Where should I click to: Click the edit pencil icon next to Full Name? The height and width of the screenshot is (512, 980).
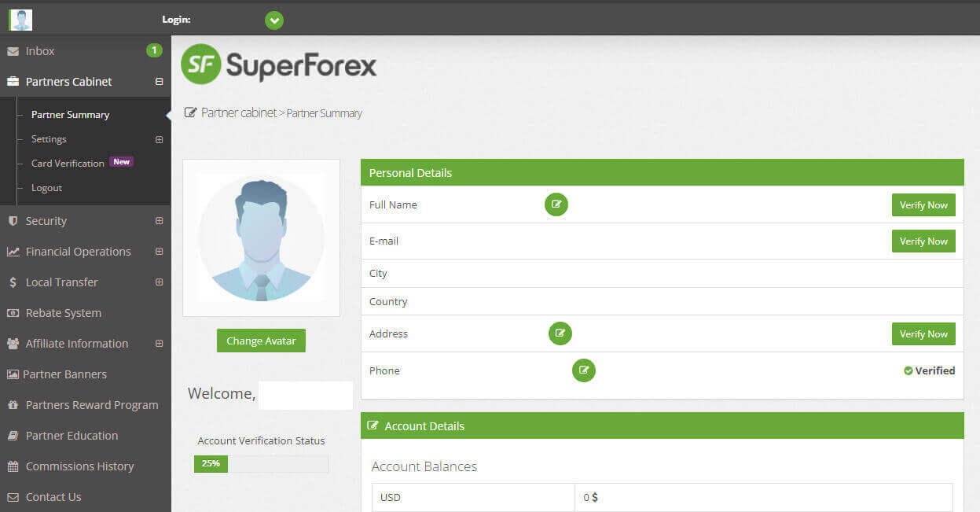(556, 204)
